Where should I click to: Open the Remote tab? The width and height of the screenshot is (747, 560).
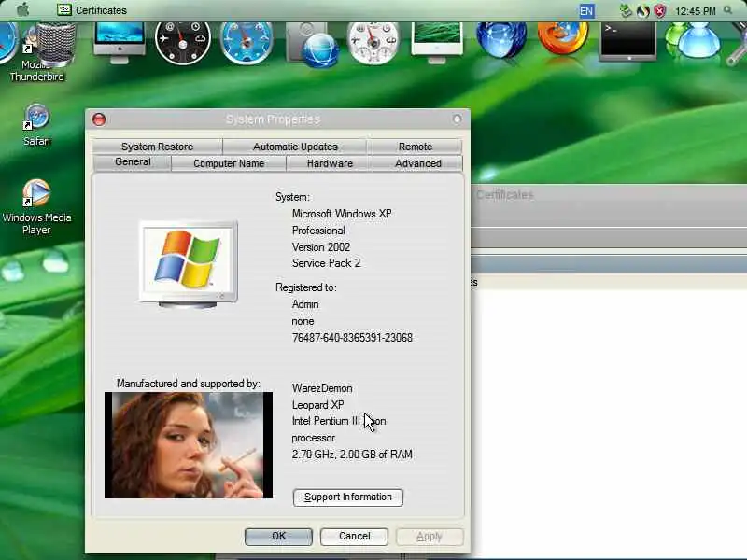[415, 147]
